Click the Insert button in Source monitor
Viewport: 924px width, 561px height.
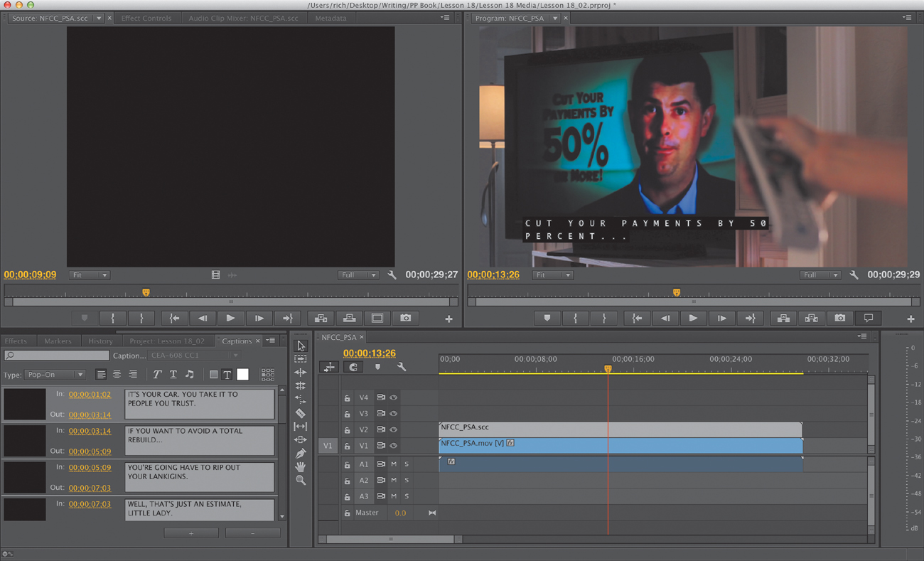(321, 319)
